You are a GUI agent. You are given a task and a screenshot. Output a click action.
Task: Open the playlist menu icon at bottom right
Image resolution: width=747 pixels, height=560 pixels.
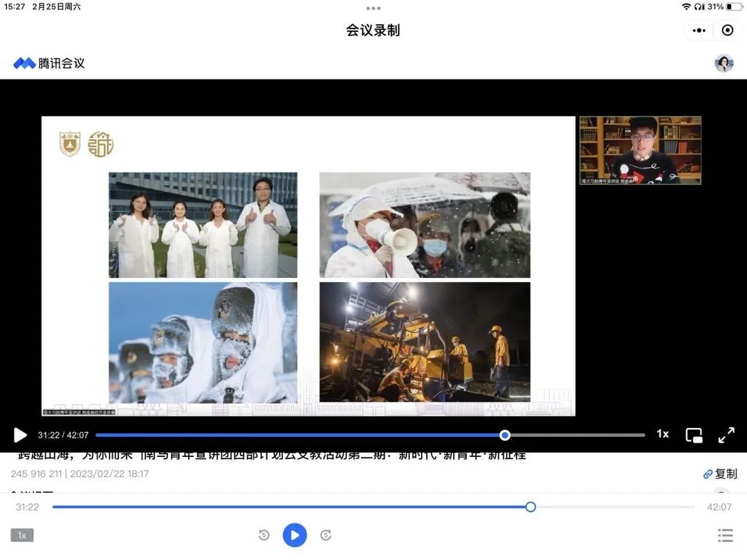(725, 535)
